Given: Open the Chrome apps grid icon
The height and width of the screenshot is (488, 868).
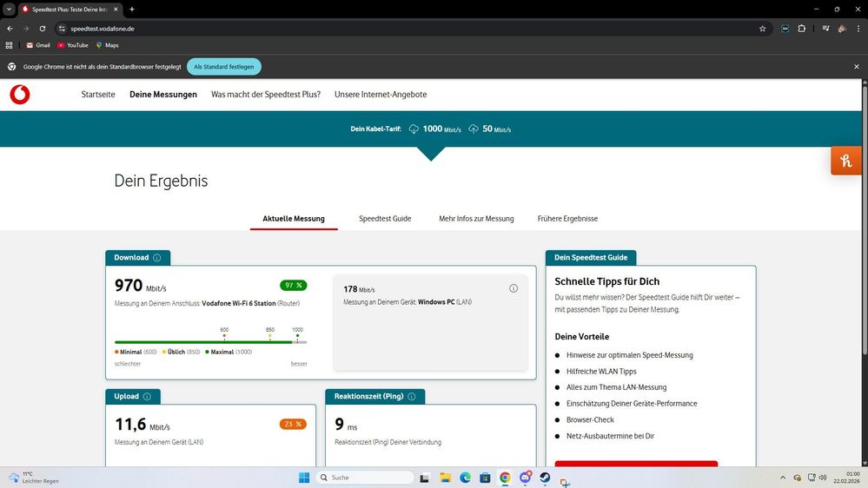Looking at the screenshot, I should tap(9, 45).
